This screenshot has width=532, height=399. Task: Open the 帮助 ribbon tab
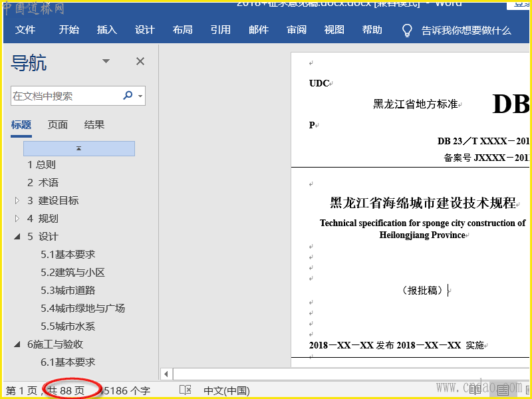pyautogui.click(x=372, y=30)
